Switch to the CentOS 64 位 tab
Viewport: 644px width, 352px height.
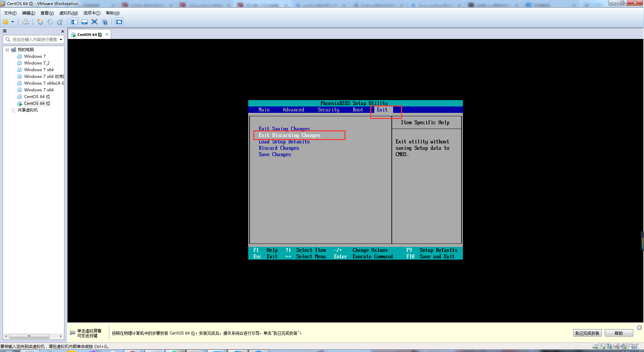89,35
